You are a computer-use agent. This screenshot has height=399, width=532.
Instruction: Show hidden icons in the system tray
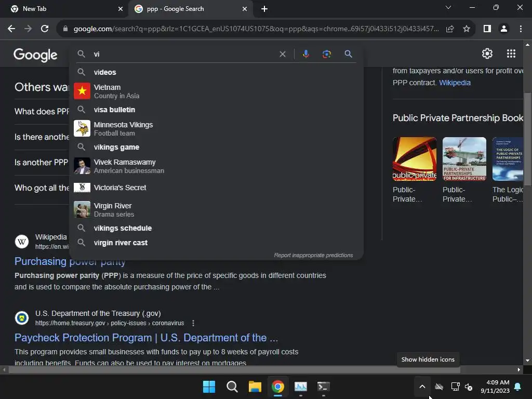click(x=422, y=387)
